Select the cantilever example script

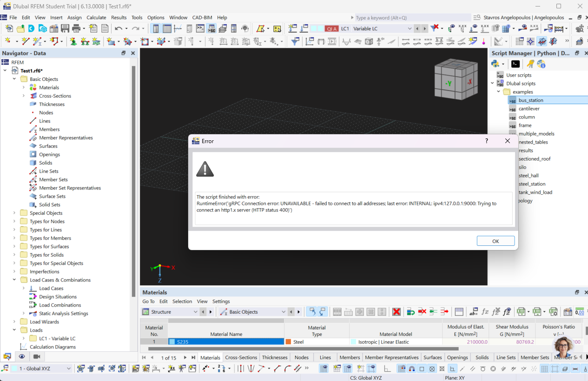529,109
